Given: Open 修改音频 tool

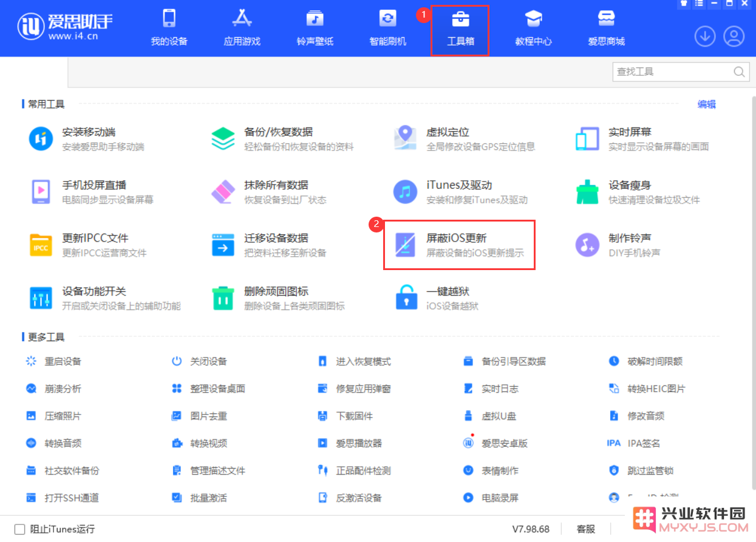Looking at the screenshot, I should [x=636, y=416].
